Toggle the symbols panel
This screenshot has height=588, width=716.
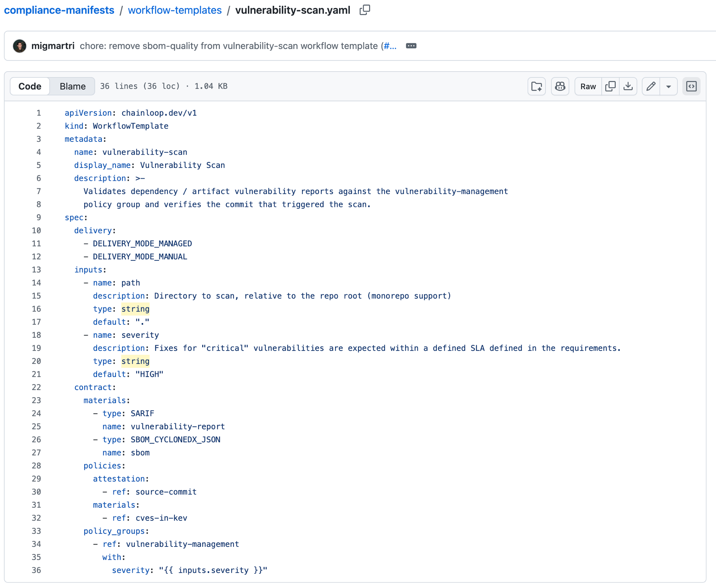[x=691, y=86]
